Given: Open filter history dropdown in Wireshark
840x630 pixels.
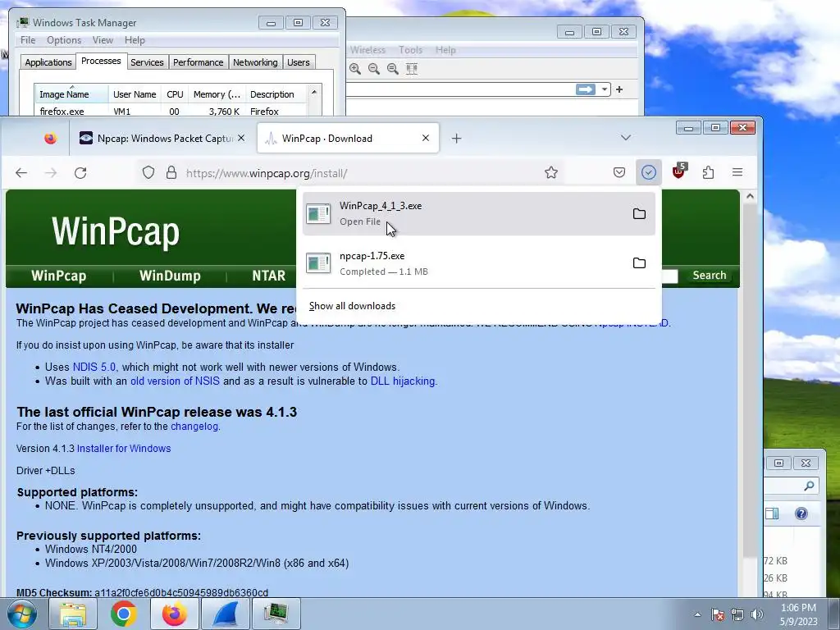Looking at the screenshot, I should pyautogui.click(x=605, y=89).
